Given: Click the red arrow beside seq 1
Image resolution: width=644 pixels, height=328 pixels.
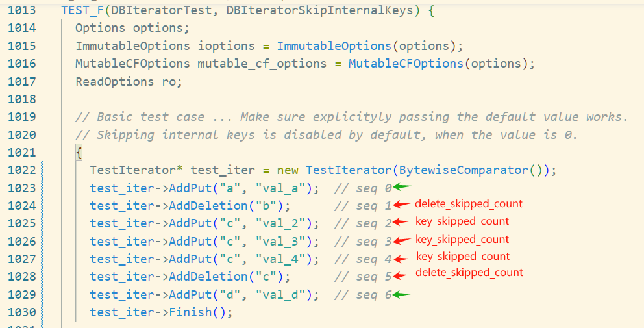Looking at the screenshot, I should click(402, 205).
